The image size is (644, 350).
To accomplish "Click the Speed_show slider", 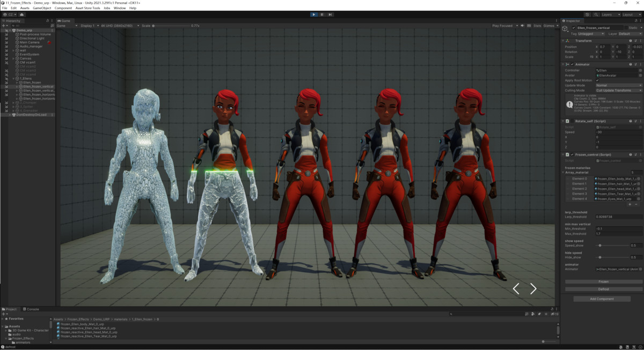I will [599, 245].
